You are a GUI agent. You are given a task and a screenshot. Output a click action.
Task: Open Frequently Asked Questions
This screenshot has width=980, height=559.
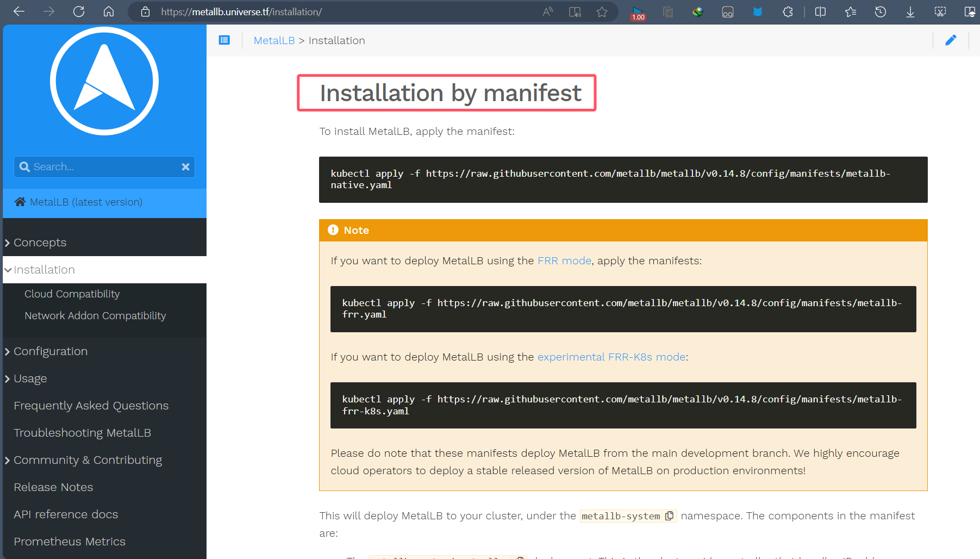91,406
